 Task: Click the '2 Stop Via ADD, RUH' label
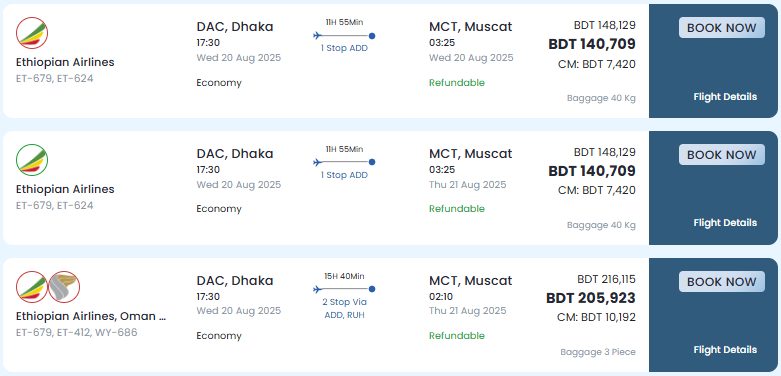[x=344, y=308]
